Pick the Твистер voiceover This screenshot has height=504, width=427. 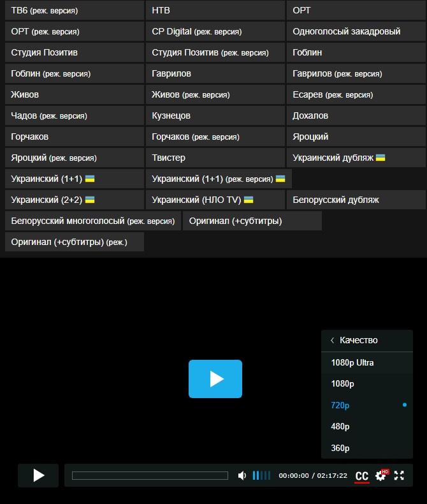215,158
